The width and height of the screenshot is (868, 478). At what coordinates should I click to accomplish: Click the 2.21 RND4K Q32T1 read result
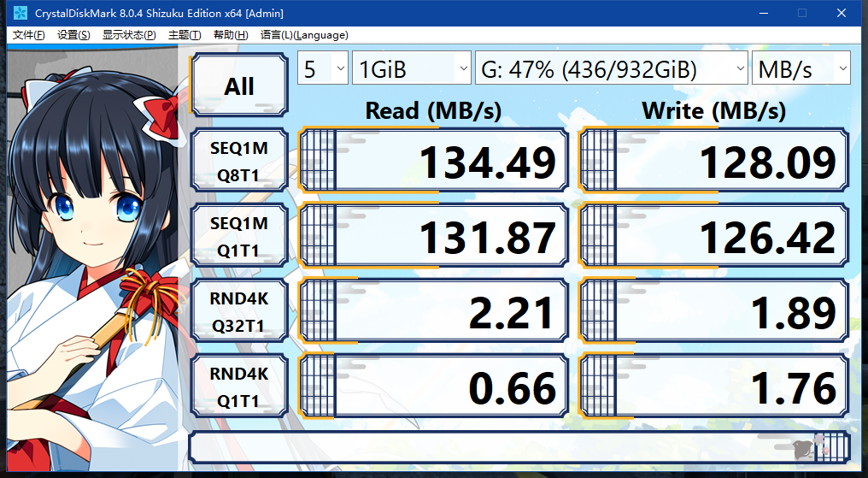point(433,311)
